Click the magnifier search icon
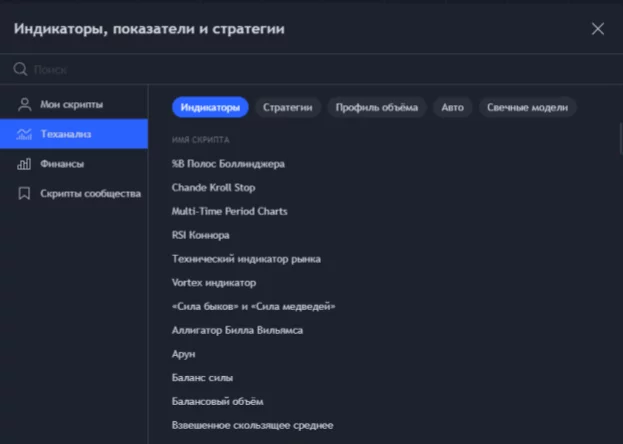This screenshot has height=444, width=623. (x=20, y=70)
